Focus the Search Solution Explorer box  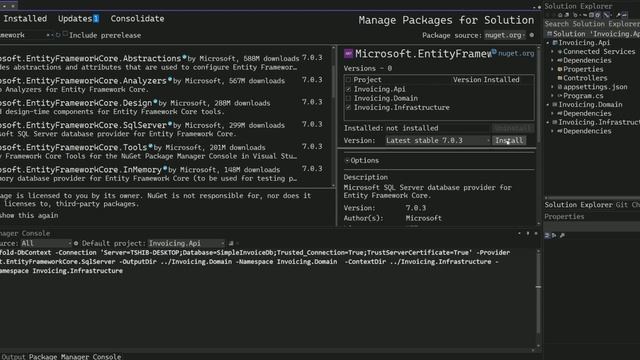coord(592,24)
